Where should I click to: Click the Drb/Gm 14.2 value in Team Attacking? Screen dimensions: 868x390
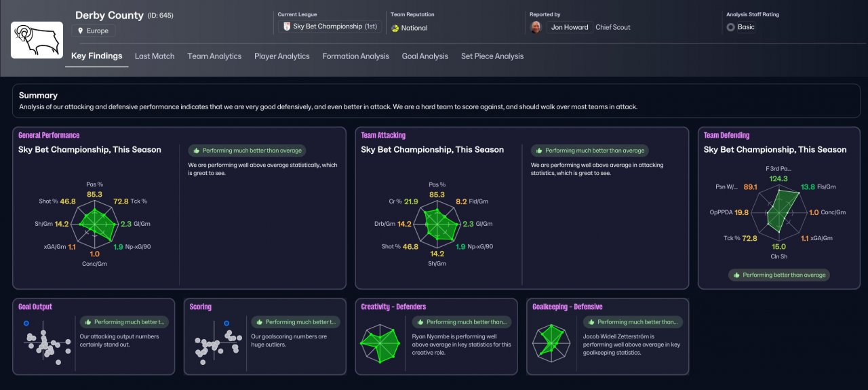click(405, 224)
